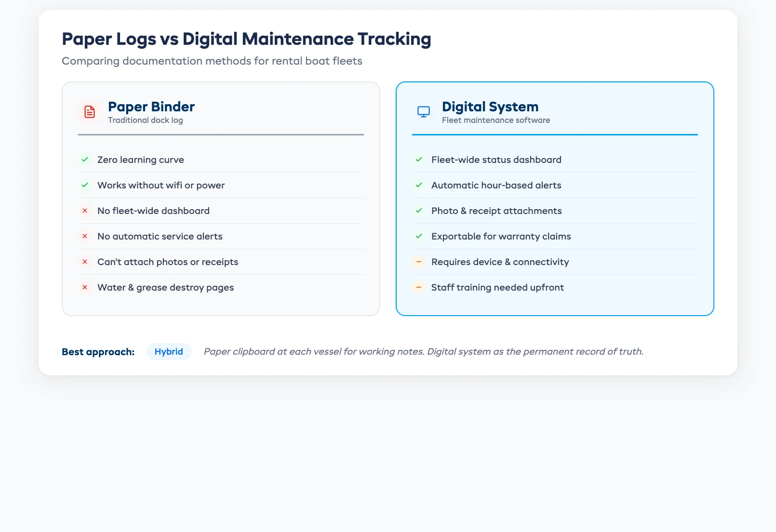
Task: Click the Exportable for warranty claims text
Action: [501, 236]
